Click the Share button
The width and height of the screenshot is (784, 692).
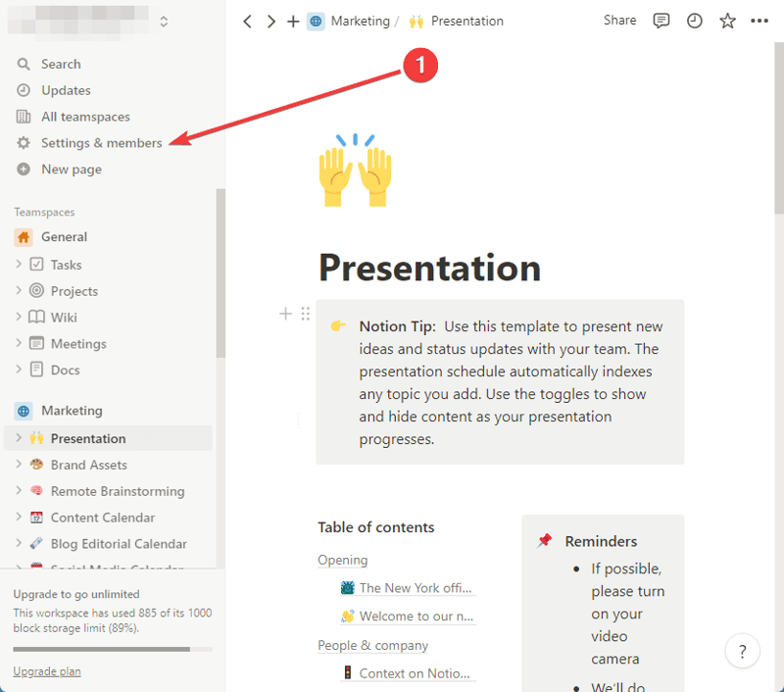click(x=619, y=20)
